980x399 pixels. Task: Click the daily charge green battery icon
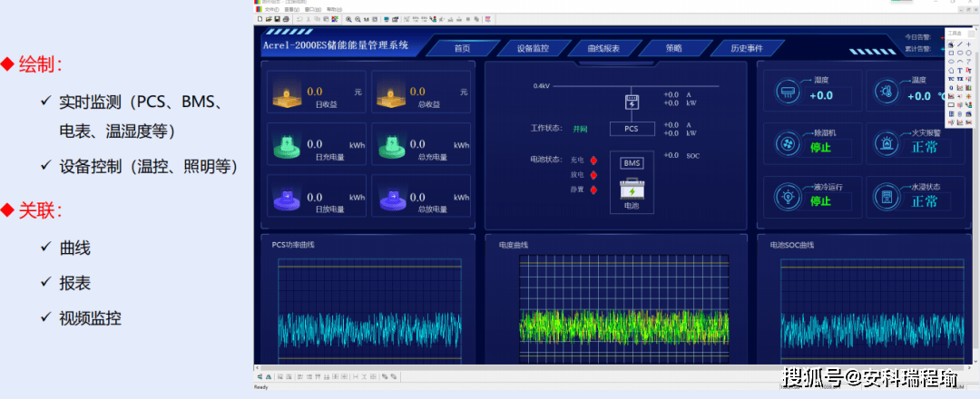click(287, 146)
